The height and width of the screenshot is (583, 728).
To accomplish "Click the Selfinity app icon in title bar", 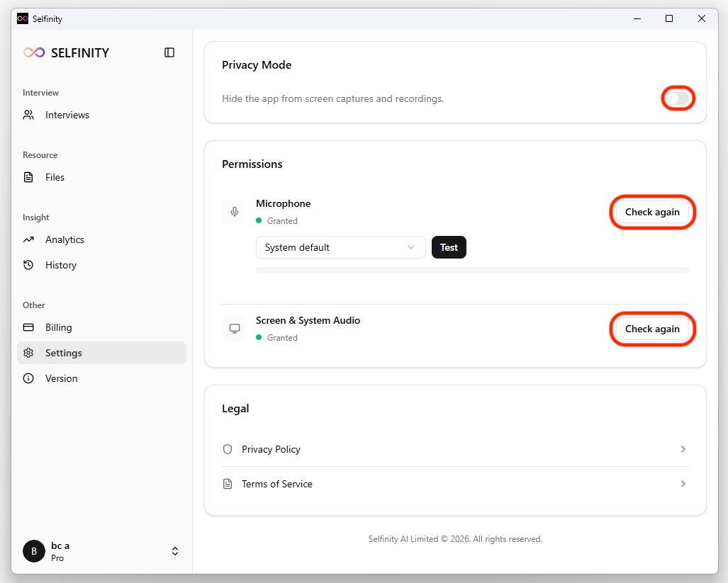I will (23, 18).
